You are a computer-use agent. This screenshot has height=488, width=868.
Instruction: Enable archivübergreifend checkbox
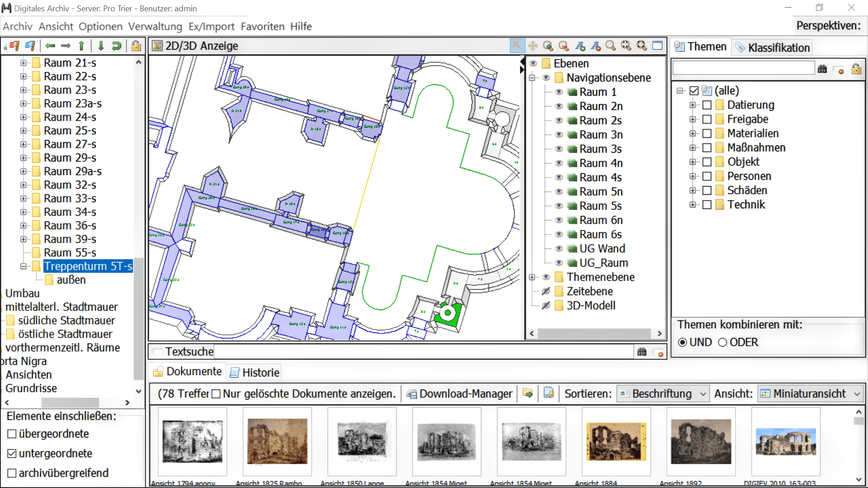[12, 474]
